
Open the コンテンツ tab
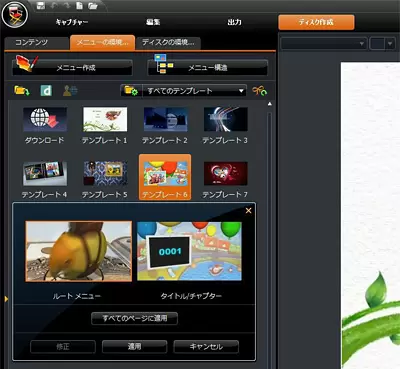click(x=37, y=43)
